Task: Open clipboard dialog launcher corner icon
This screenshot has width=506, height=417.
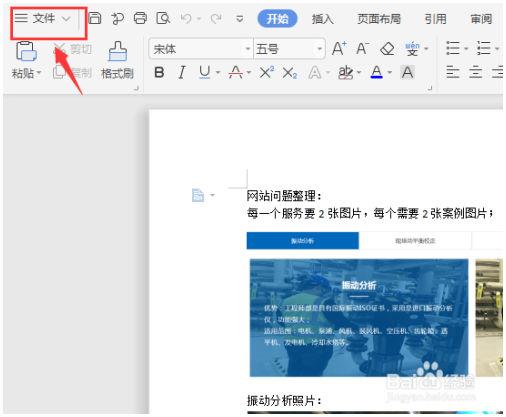Action: [136, 88]
